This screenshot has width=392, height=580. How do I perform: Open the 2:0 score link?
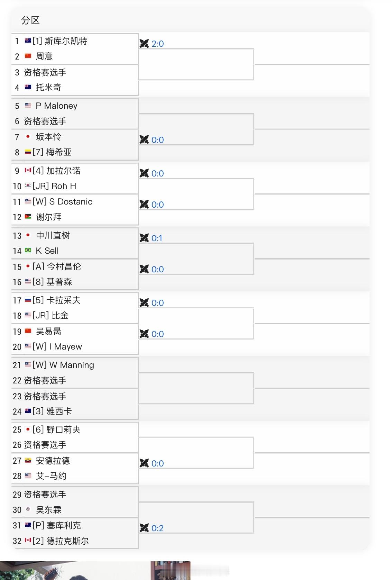[158, 44]
